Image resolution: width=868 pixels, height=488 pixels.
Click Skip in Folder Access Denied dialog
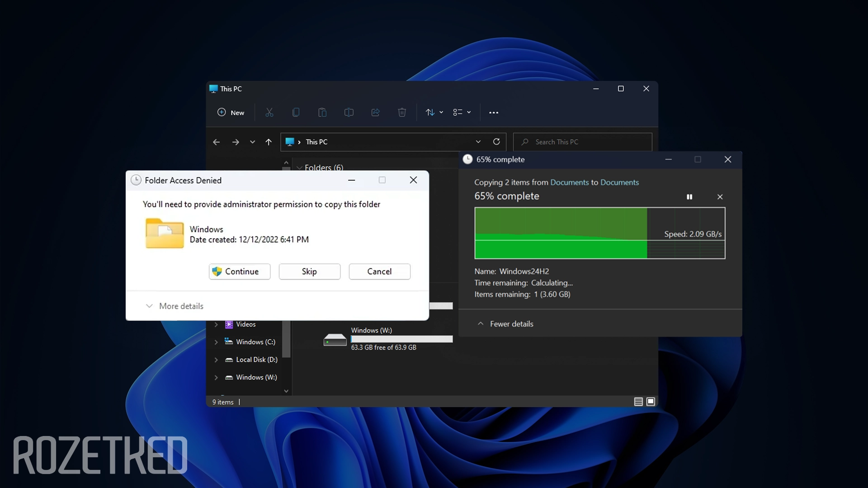[310, 272]
